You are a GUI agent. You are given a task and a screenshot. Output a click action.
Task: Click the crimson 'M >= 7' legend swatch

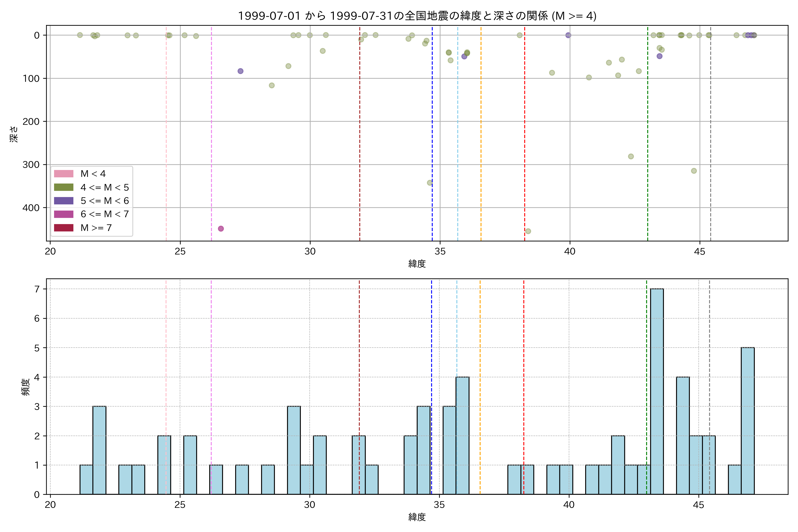pyautogui.click(x=63, y=228)
